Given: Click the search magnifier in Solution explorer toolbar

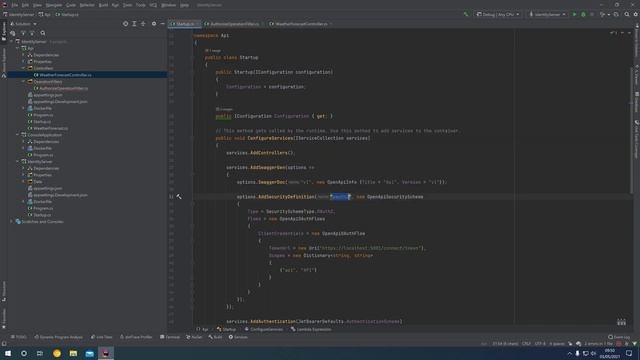Looking at the screenshot, I should click(x=43, y=33).
